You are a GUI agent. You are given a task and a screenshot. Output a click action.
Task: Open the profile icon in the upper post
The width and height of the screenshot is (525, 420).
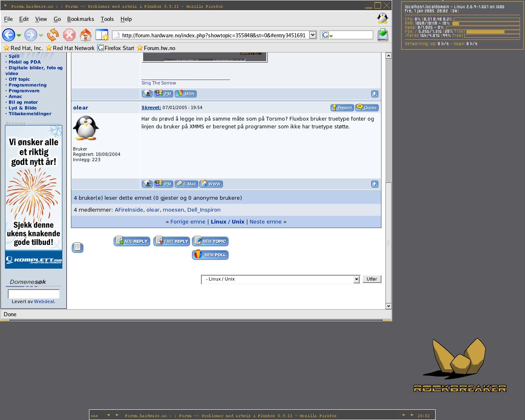click(x=147, y=94)
